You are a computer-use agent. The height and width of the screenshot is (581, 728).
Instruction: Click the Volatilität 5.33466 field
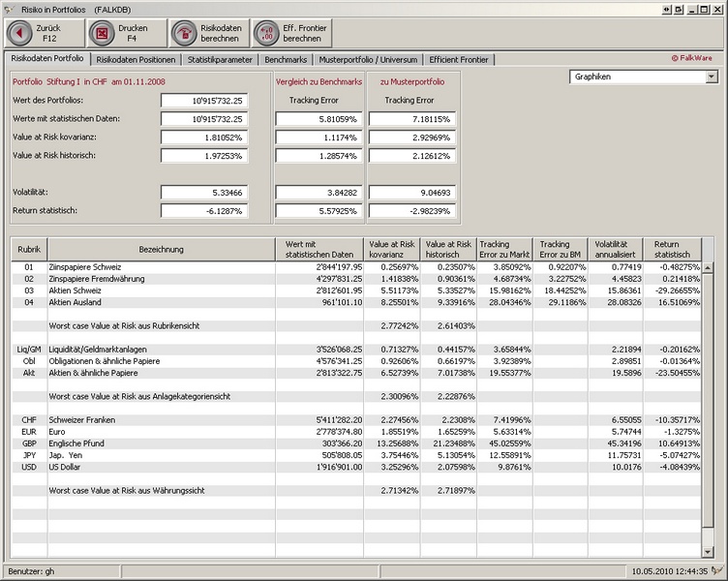[x=204, y=193]
